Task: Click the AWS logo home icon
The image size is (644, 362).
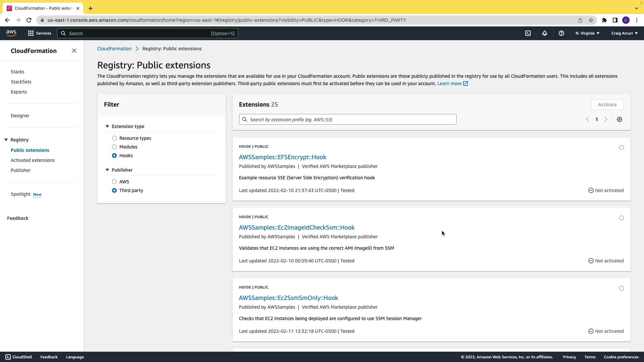Action: click(11, 33)
